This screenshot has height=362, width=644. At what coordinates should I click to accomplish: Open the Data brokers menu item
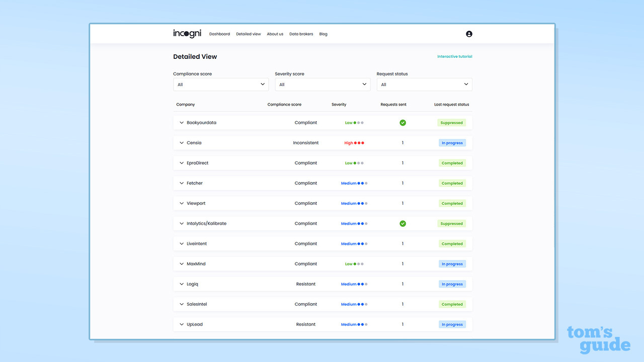(x=301, y=34)
